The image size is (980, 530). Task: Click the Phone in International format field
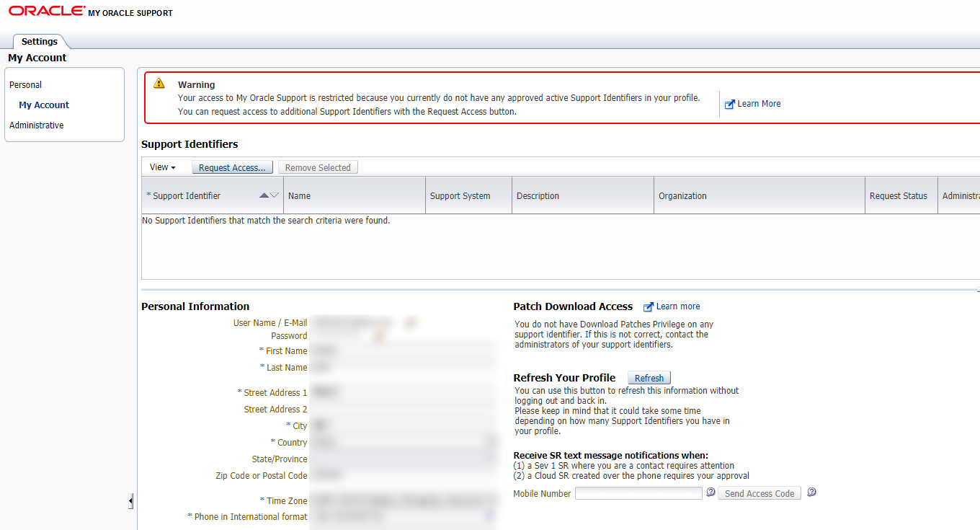click(404, 516)
